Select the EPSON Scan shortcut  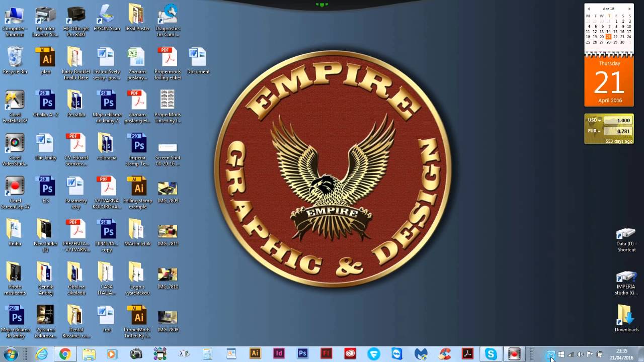point(107,18)
